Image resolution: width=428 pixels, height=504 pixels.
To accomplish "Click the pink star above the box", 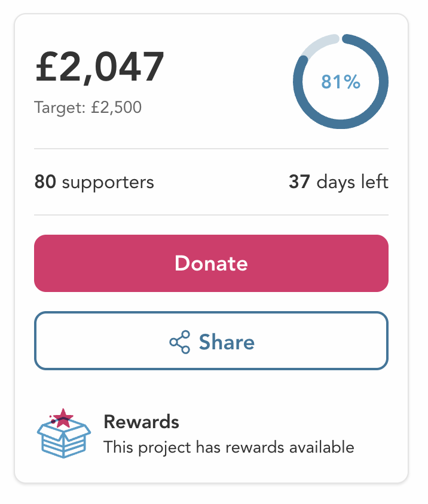I will tap(63, 417).
